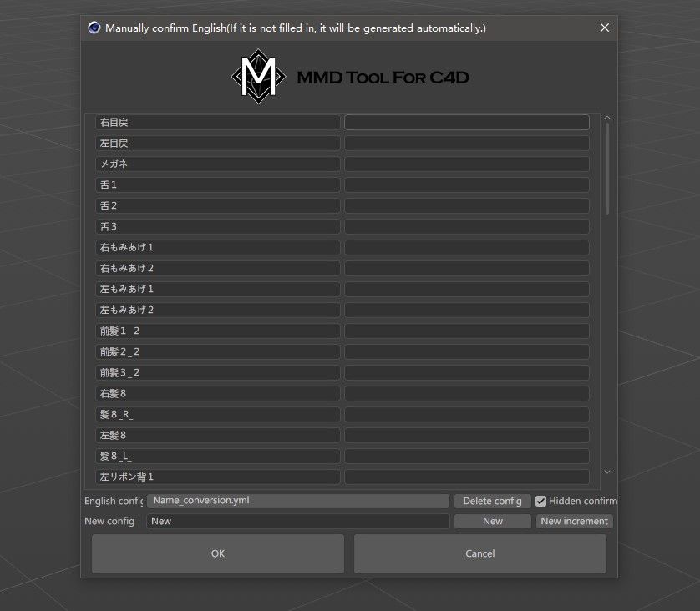Image resolution: width=700 pixels, height=611 pixels.
Task: Select the Japanese name 左髪8
Action: pyautogui.click(x=218, y=435)
